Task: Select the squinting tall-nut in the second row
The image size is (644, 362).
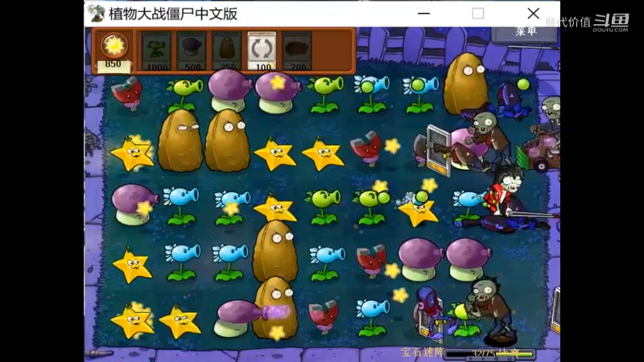Action: [180, 140]
